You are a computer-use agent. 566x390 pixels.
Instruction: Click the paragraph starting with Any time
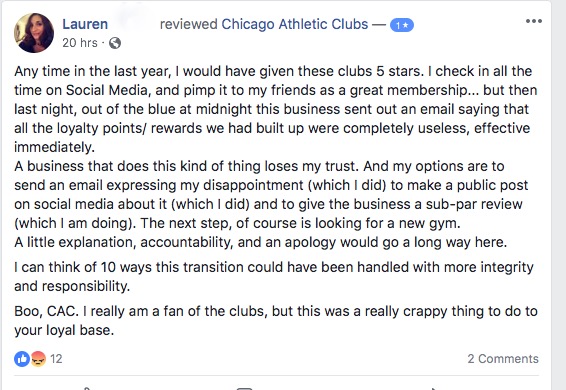[x=276, y=109]
